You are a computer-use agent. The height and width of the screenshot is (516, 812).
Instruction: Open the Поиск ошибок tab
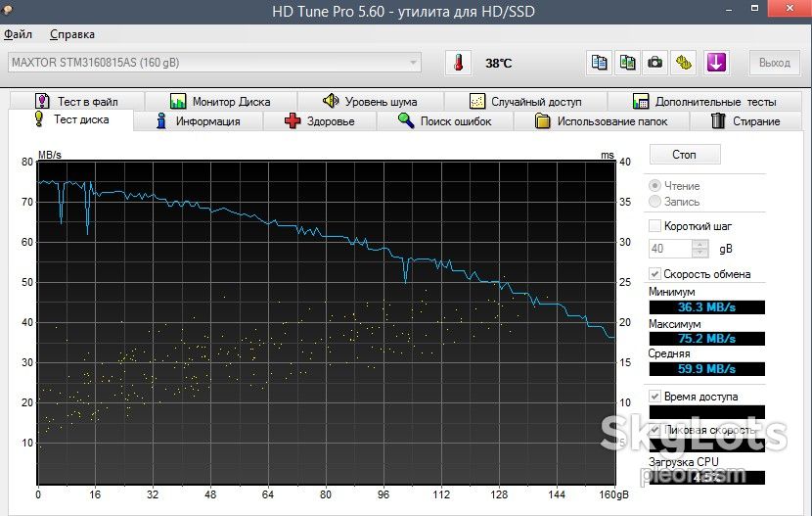pos(445,121)
